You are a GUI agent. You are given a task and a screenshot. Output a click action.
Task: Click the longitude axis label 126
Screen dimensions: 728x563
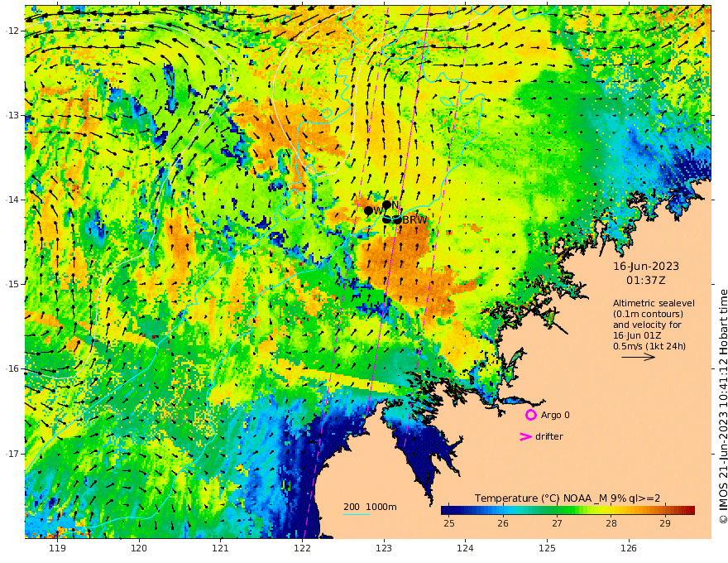pos(629,548)
